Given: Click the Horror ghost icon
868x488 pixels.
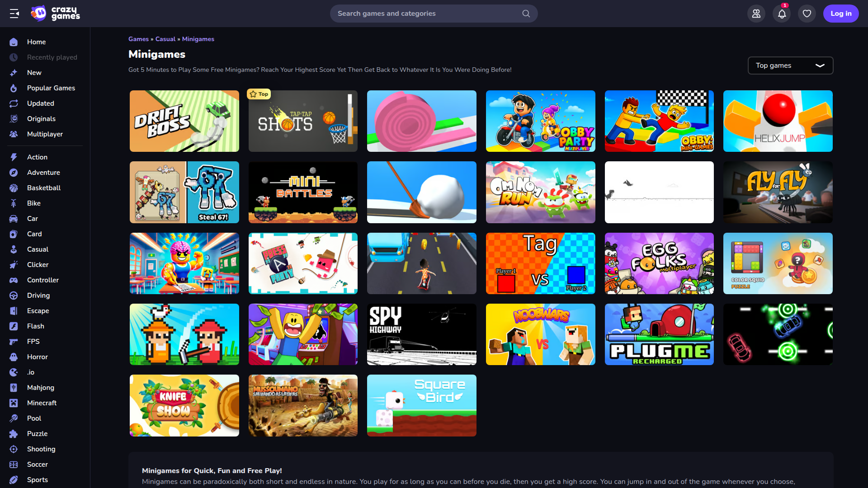Looking at the screenshot, I should [x=14, y=357].
